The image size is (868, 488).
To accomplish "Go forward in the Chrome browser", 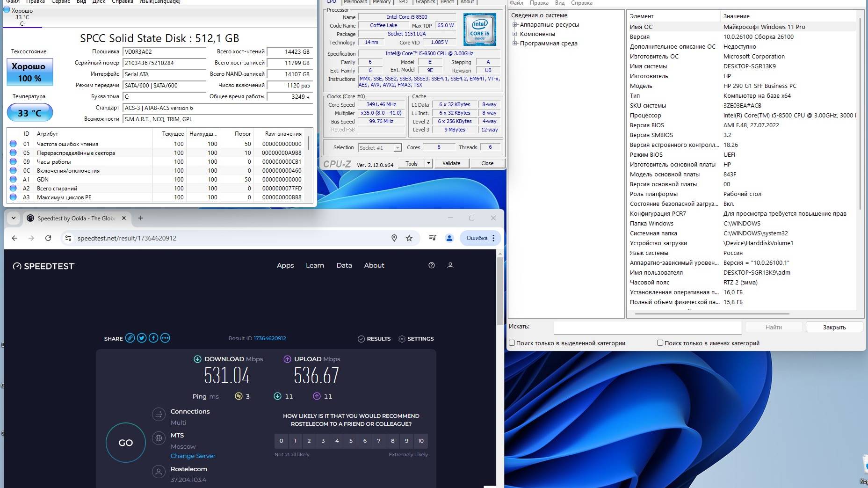I will (31, 238).
